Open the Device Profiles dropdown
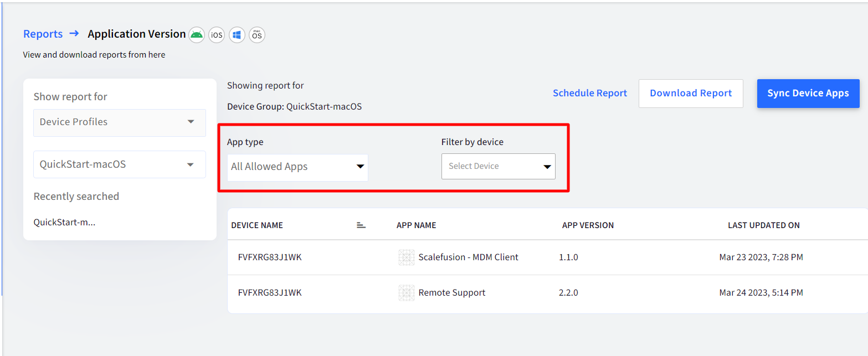This screenshot has height=356, width=868. click(120, 122)
